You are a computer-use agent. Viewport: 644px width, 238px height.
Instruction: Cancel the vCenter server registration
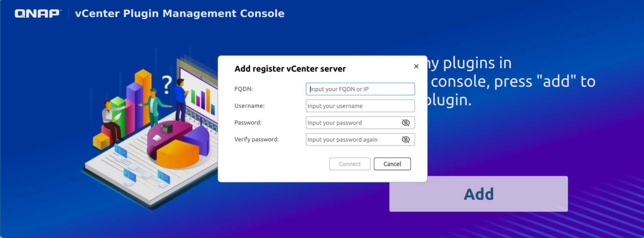[x=392, y=164]
